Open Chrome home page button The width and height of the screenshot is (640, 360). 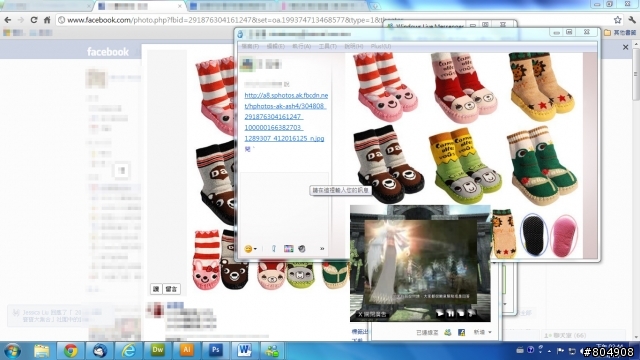point(47,20)
